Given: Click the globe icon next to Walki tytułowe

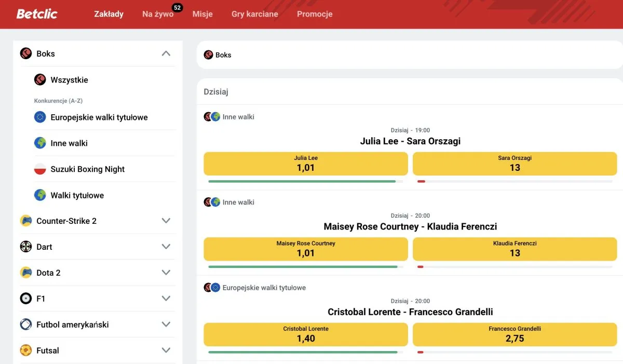Looking at the screenshot, I should (40, 195).
